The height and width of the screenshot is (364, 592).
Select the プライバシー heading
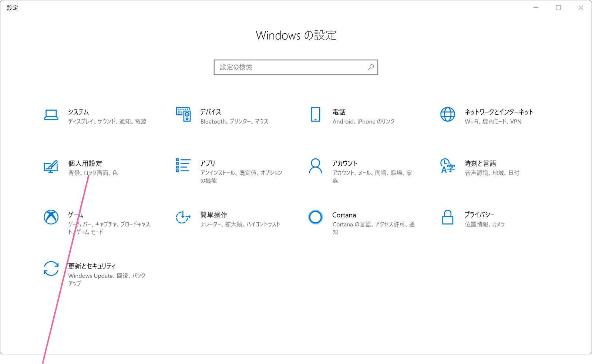pos(480,215)
